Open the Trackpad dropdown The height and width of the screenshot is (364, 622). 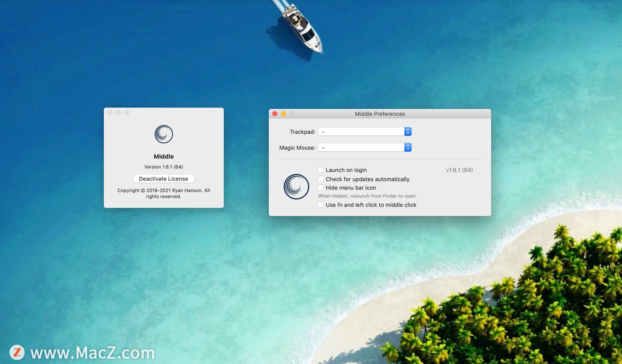coord(365,132)
